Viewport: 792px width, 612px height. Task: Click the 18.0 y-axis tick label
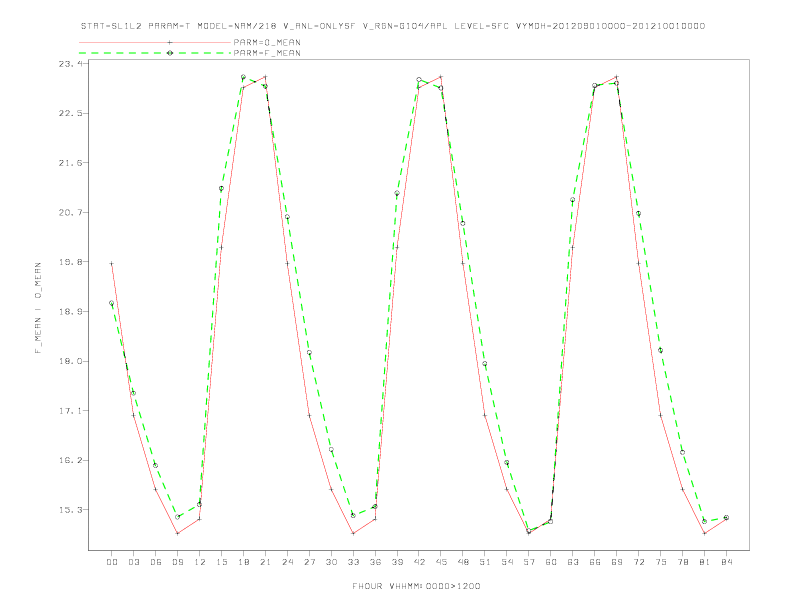pos(69,361)
